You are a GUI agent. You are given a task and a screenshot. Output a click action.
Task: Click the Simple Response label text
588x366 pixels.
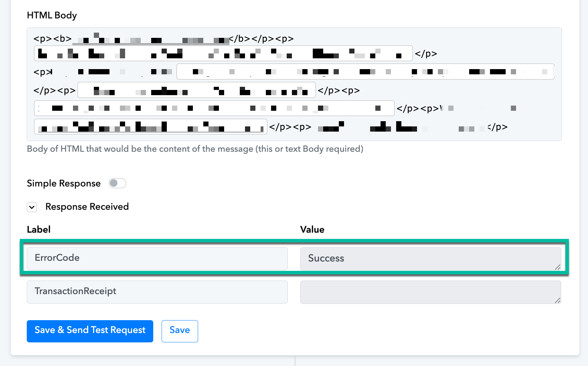coord(64,183)
